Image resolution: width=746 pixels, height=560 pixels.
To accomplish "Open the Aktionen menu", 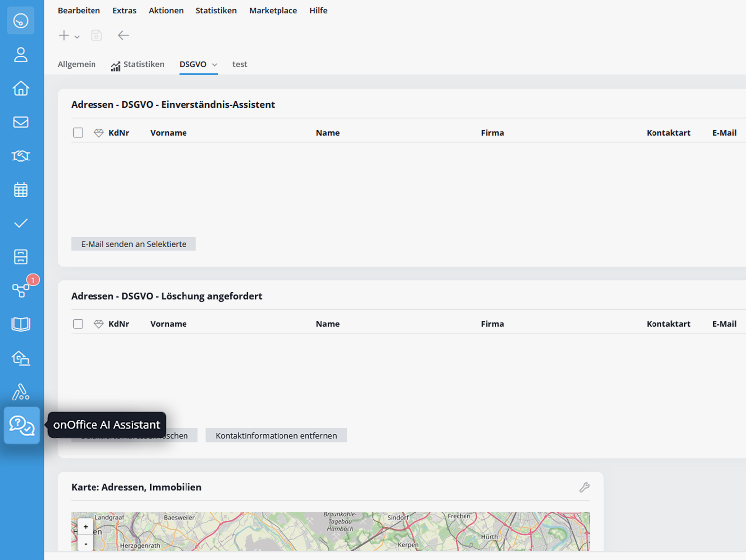I will click(166, 10).
